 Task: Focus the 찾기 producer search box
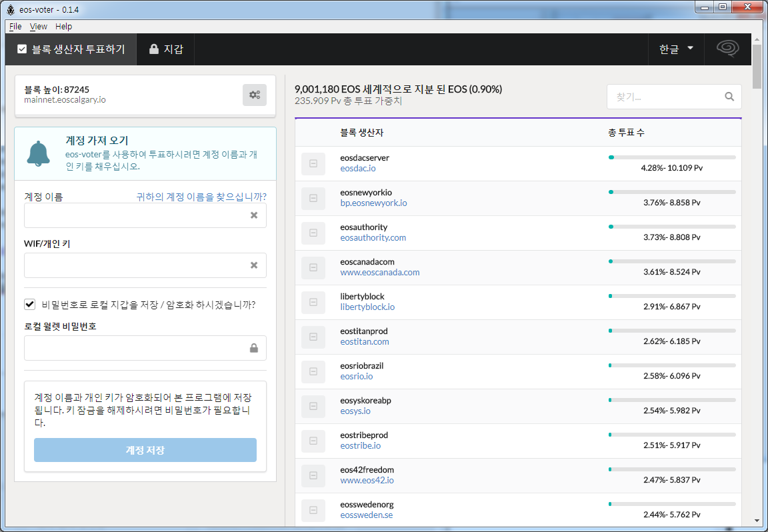674,97
